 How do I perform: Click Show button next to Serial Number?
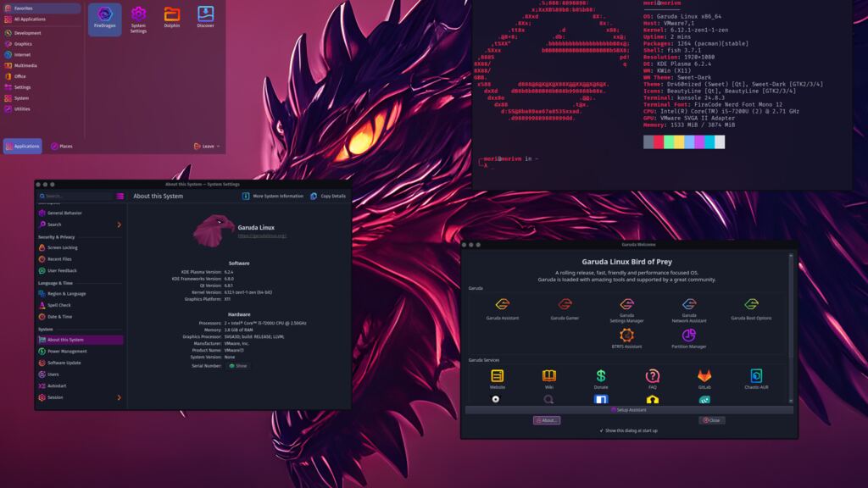(238, 366)
